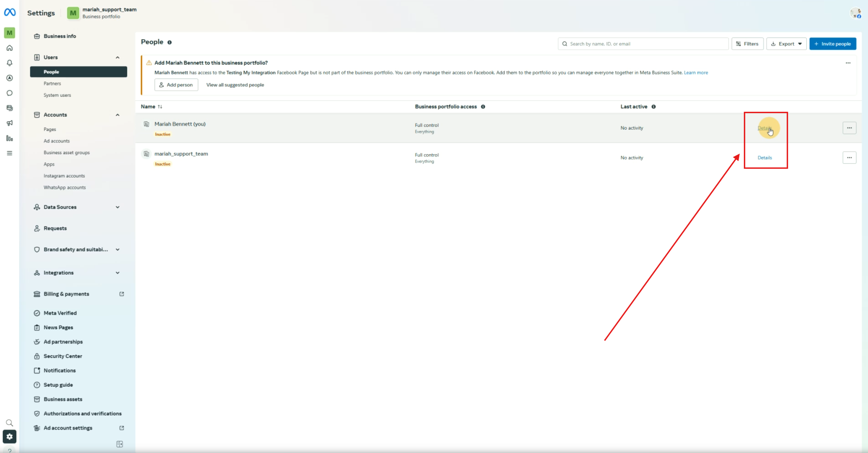Open Business asset groups
The image size is (868, 453).
67,152
